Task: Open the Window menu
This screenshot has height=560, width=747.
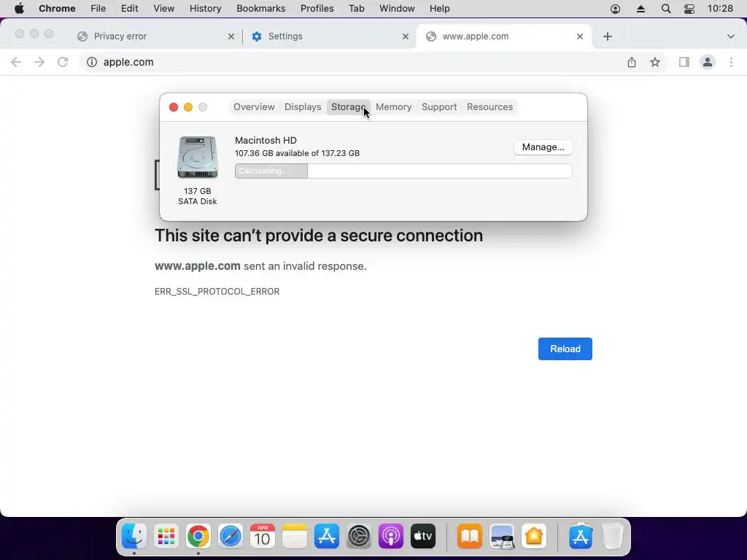Action: [397, 9]
